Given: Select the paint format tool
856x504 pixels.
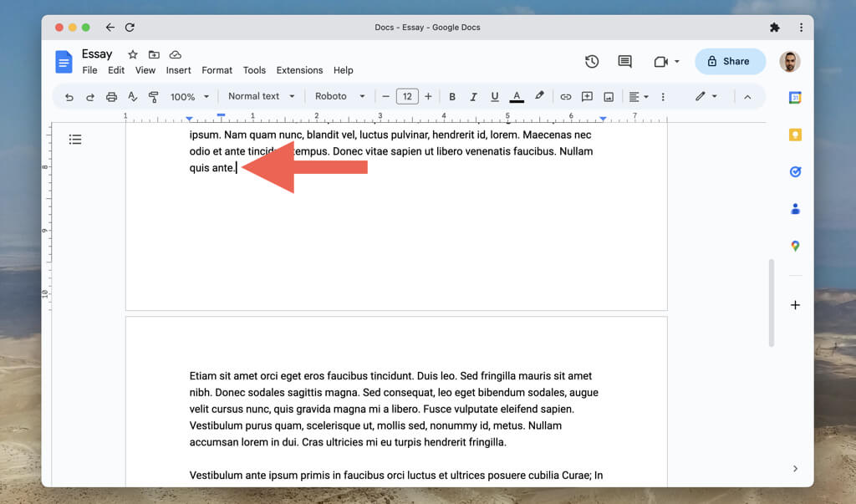Looking at the screenshot, I should [153, 97].
